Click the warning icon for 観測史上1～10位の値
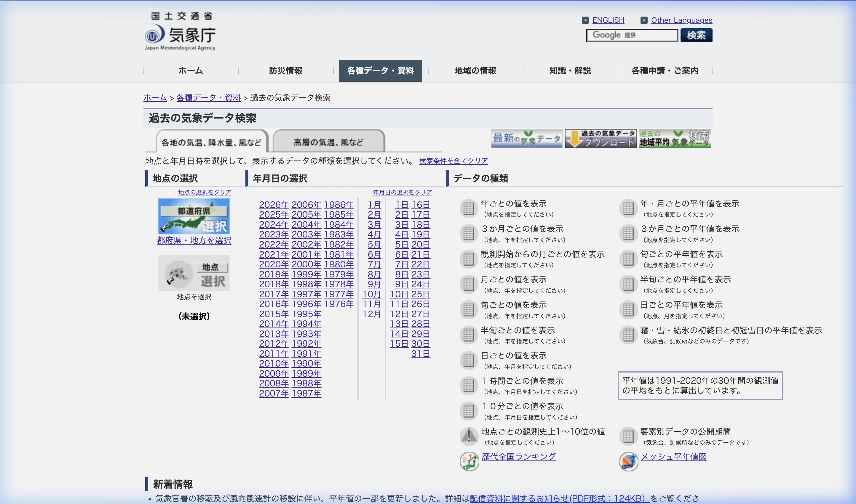856x504 pixels. coord(469,436)
